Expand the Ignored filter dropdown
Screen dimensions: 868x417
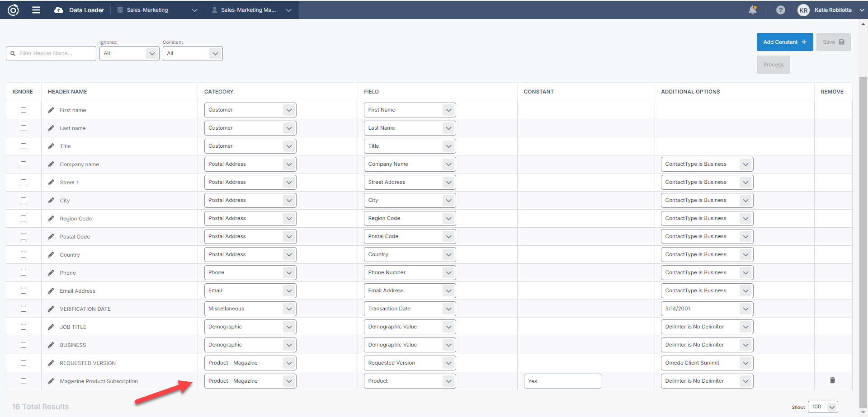click(129, 53)
